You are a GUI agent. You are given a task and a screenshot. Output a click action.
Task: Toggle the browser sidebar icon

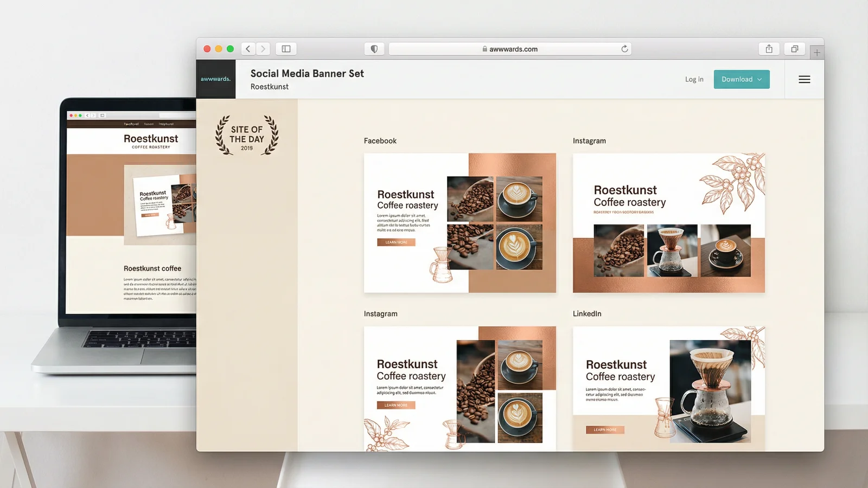(x=286, y=48)
